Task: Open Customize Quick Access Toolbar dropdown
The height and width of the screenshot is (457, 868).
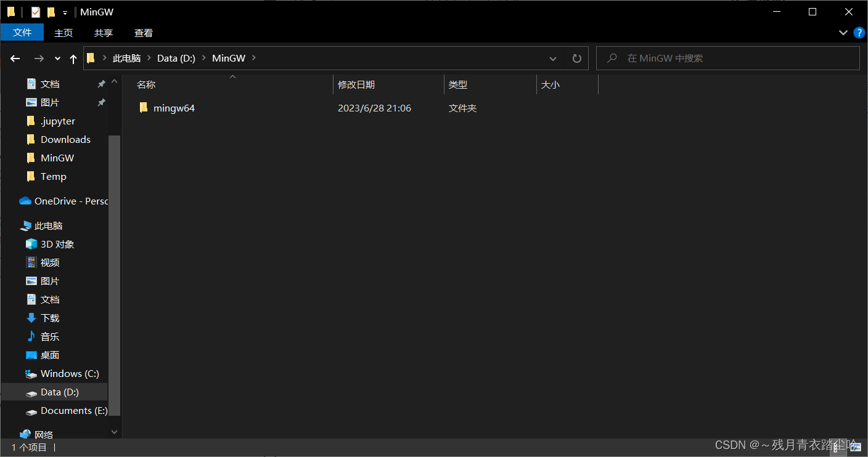Action: 65,12
